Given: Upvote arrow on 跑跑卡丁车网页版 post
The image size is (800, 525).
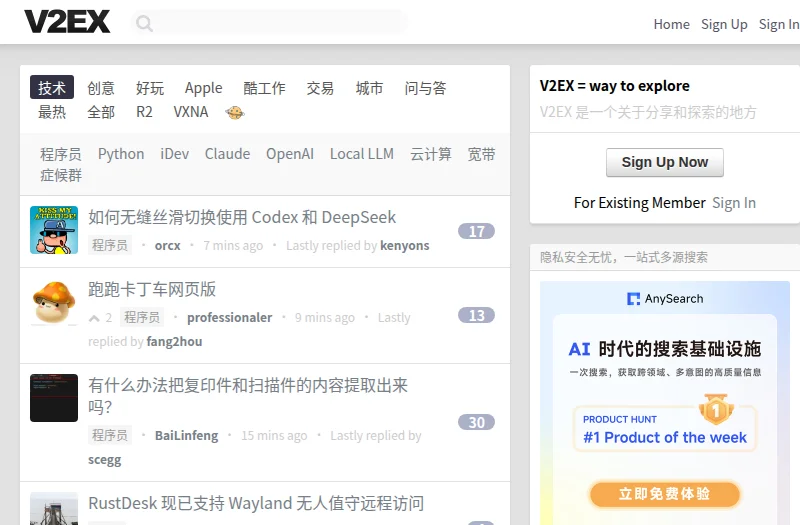Looking at the screenshot, I should tap(94, 318).
